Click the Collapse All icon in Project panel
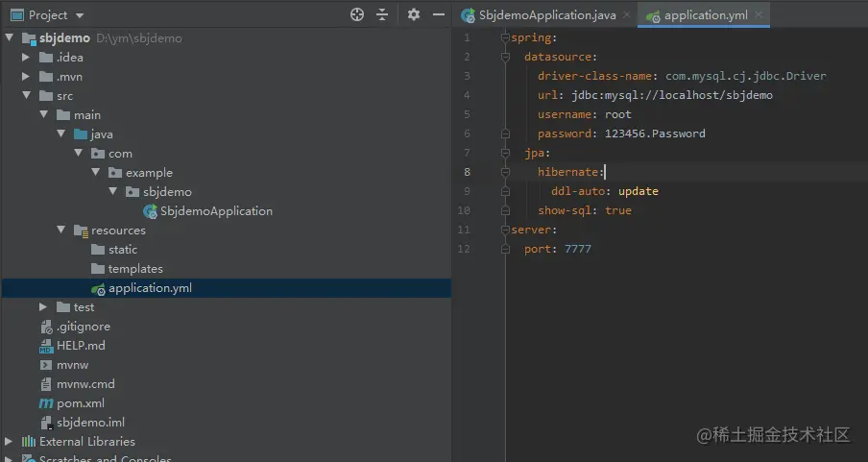The width and height of the screenshot is (868, 462). 382,15
